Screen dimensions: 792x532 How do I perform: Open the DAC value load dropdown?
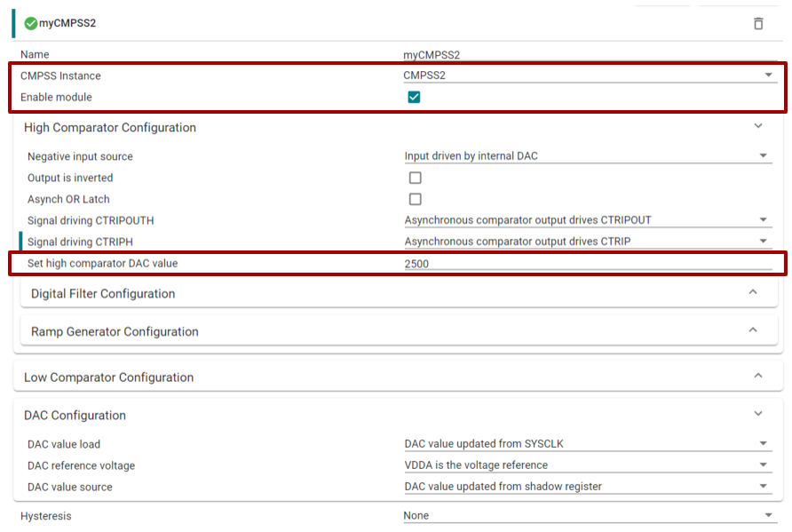(x=586, y=444)
